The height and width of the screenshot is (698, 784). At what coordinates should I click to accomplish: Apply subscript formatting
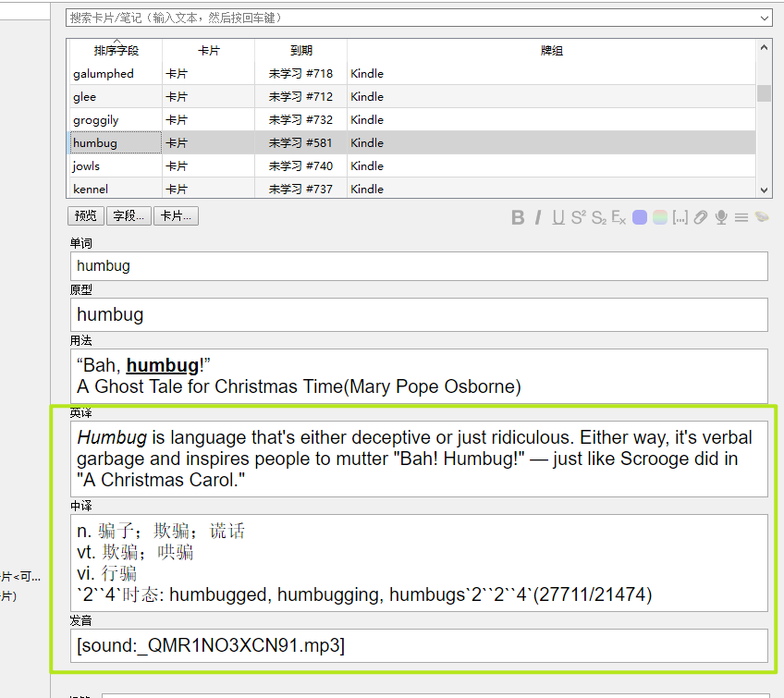pos(598,217)
